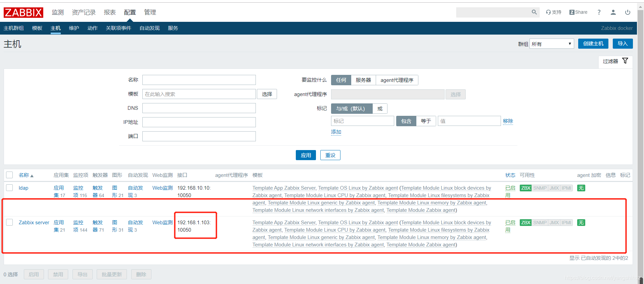This screenshot has height=284, width=644.
Task: Click the ZBX availability badge for Zabbix server
Action: [x=525, y=223]
